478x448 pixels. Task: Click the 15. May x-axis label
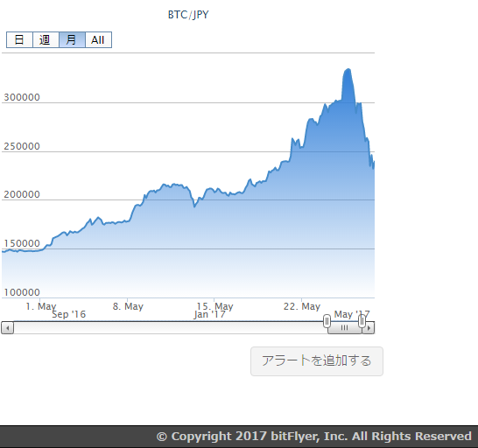click(x=214, y=306)
